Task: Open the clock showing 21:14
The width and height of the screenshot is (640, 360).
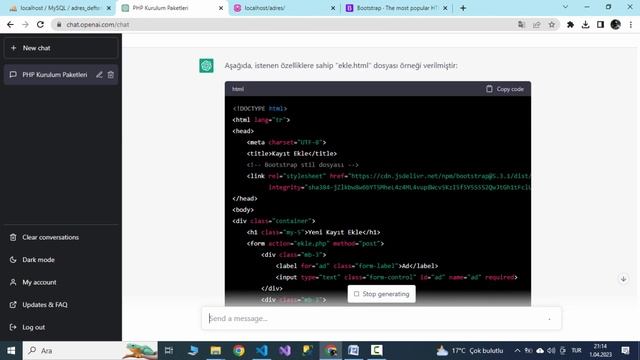Action: [x=600, y=351]
